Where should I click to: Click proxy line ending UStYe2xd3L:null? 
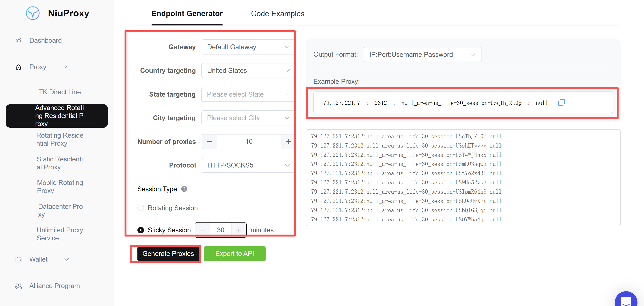(x=406, y=173)
